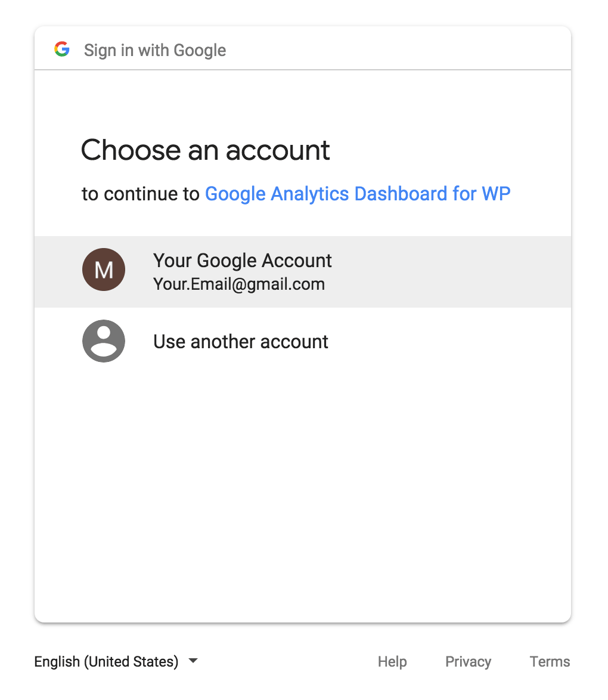Click blank space beside "Use another account"

pyautogui.click(x=446, y=341)
